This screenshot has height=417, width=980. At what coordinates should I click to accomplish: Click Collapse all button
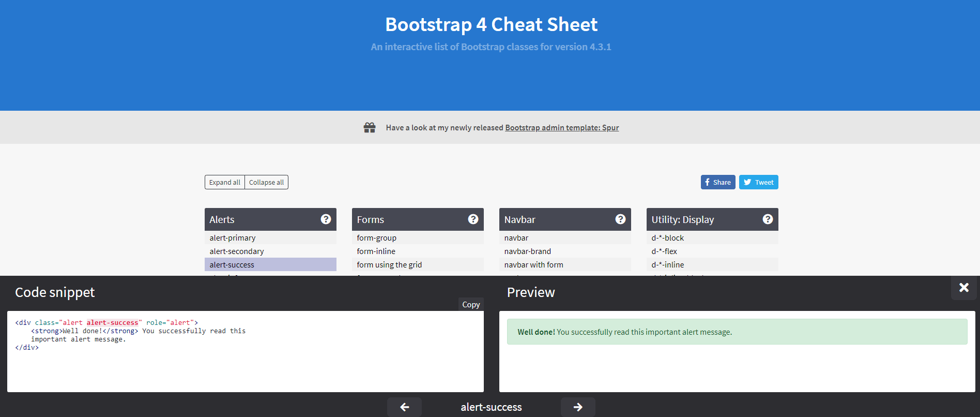266,182
